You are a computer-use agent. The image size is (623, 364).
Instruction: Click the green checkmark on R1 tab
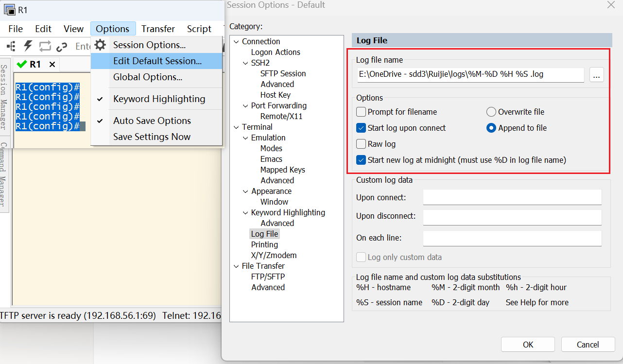pyautogui.click(x=21, y=64)
